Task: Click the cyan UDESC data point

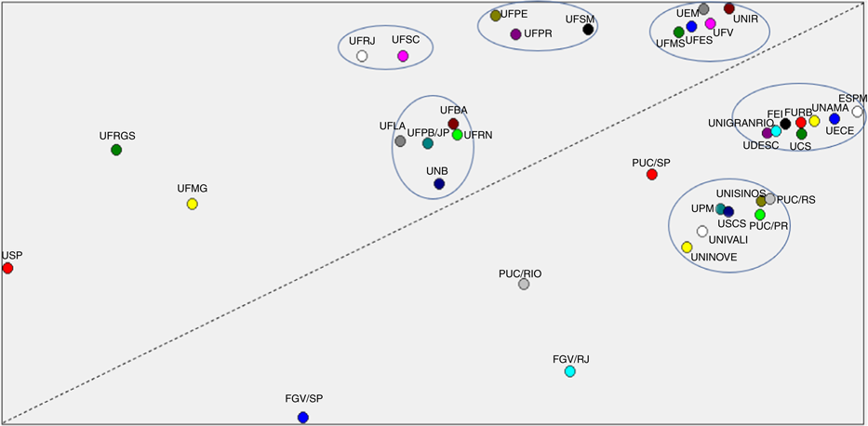Action: pyautogui.click(x=776, y=131)
